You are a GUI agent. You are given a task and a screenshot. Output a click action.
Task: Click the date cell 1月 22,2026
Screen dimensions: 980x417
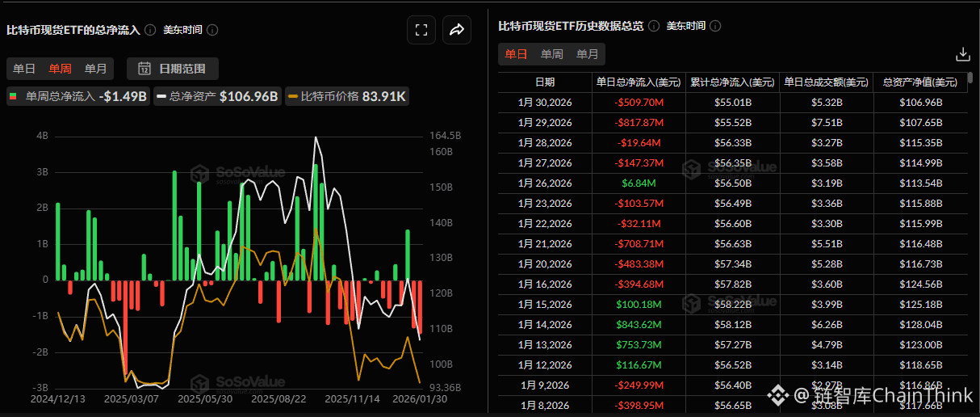[545, 224]
